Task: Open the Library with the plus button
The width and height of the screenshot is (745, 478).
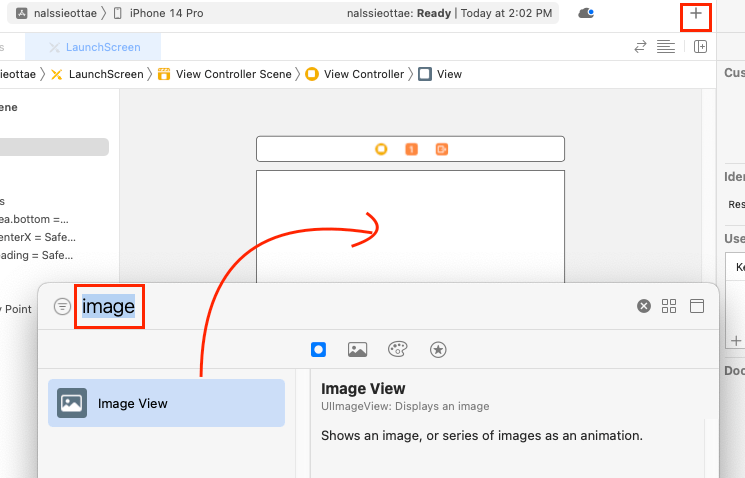Action: point(696,14)
